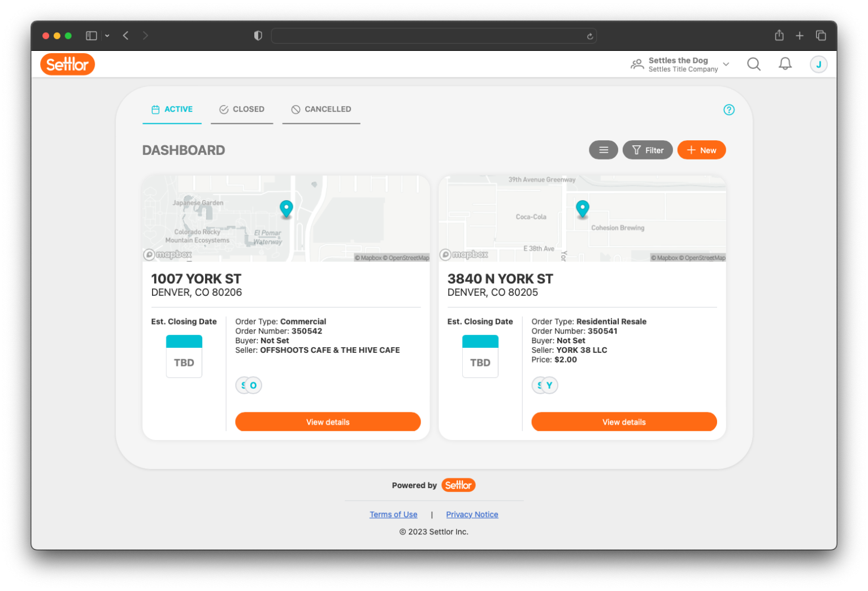Click the map pin on 1007 York St
868x591 pixels.
point(287,209)
